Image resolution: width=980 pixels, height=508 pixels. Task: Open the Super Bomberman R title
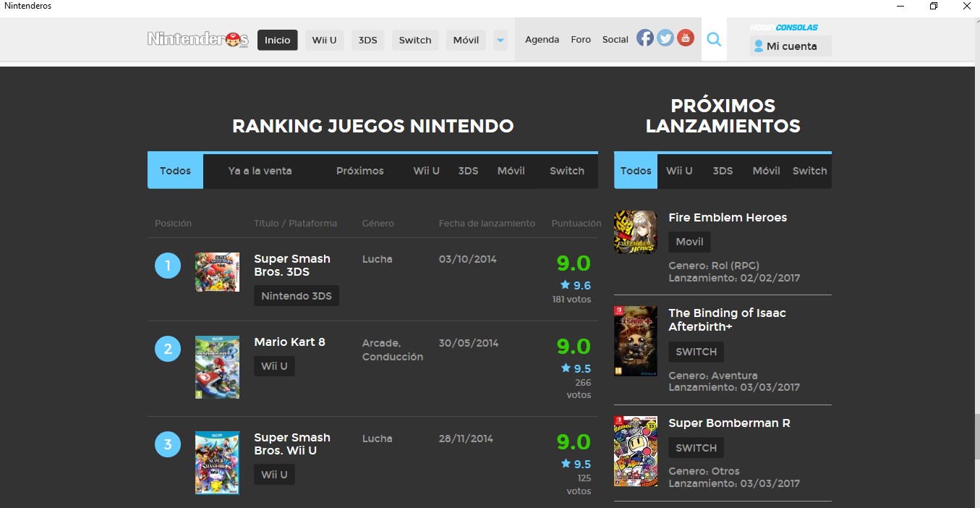728,423
